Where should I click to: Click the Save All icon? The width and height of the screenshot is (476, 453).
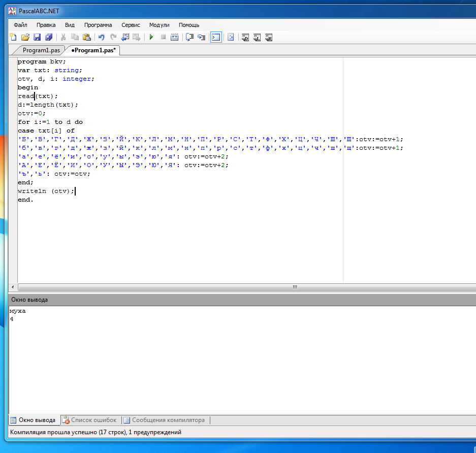pos(49,37)
